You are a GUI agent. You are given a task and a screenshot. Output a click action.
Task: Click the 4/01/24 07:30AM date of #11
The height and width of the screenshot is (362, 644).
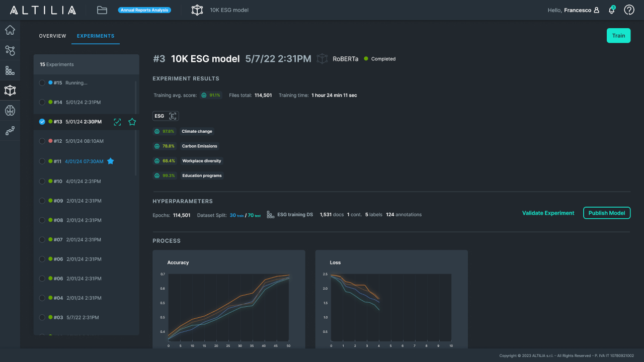(x=84, y=161)
